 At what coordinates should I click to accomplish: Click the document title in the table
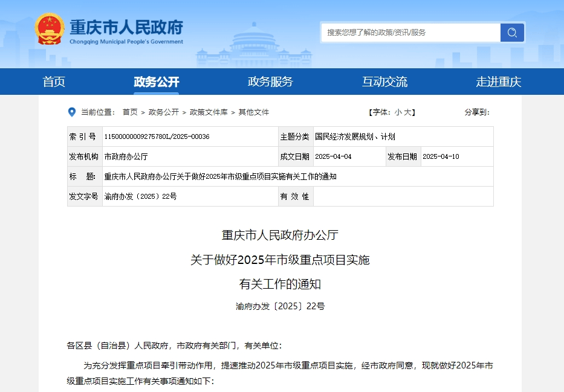click(x=220, y=176)
